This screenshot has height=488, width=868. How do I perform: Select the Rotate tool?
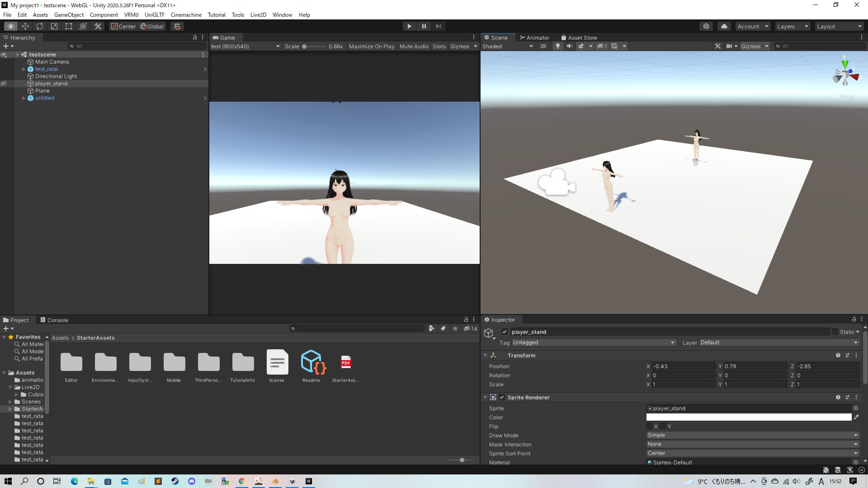(x=40, y=26)
